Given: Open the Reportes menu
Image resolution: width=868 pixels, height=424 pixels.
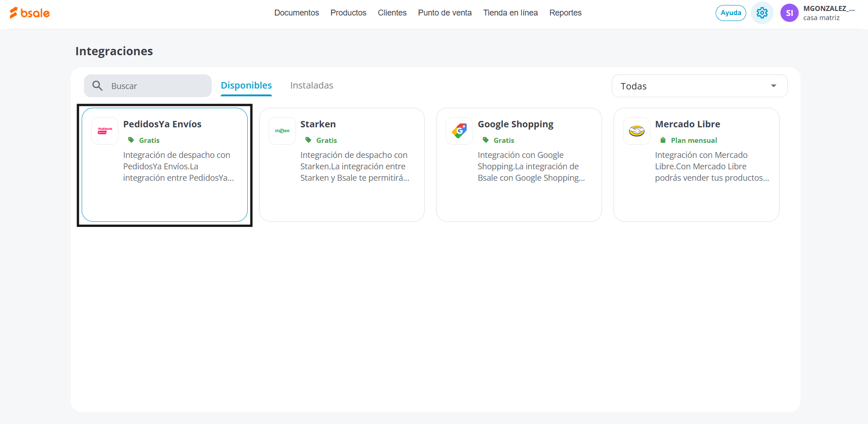Looking at the screenshot, I should [566, 13].
